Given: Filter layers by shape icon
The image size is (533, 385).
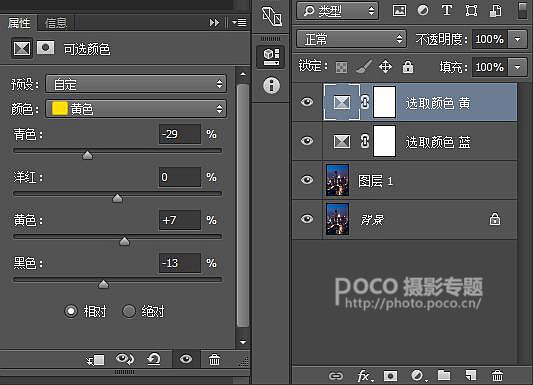Looking at the screenshot, I should (x=471, y=11).
